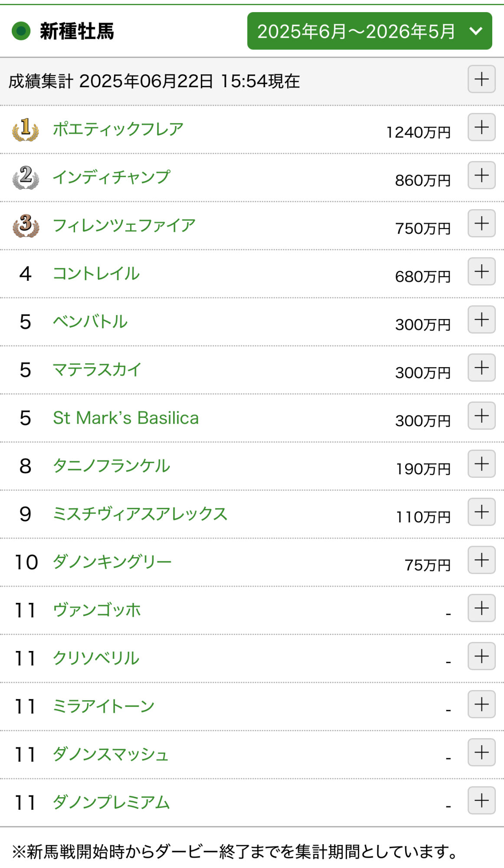Click the gold first-place medal icon
The width and height of the screenshot is (504, 868).
pyautogui.click(x=26, y=129)
